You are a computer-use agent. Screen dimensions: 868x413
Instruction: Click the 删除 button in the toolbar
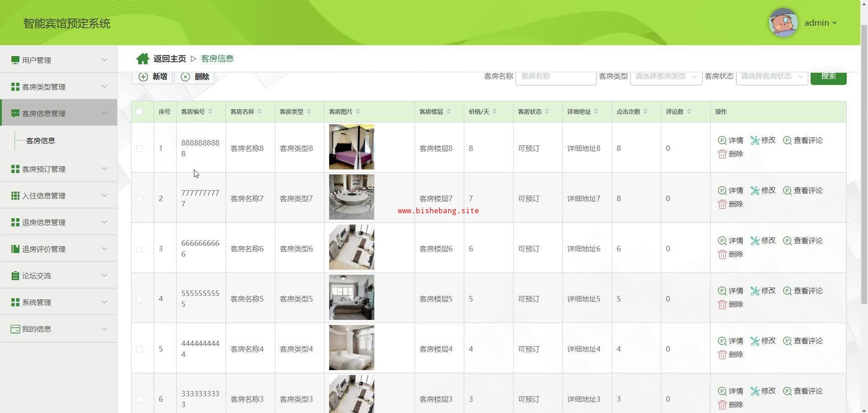tap(194, 77)
